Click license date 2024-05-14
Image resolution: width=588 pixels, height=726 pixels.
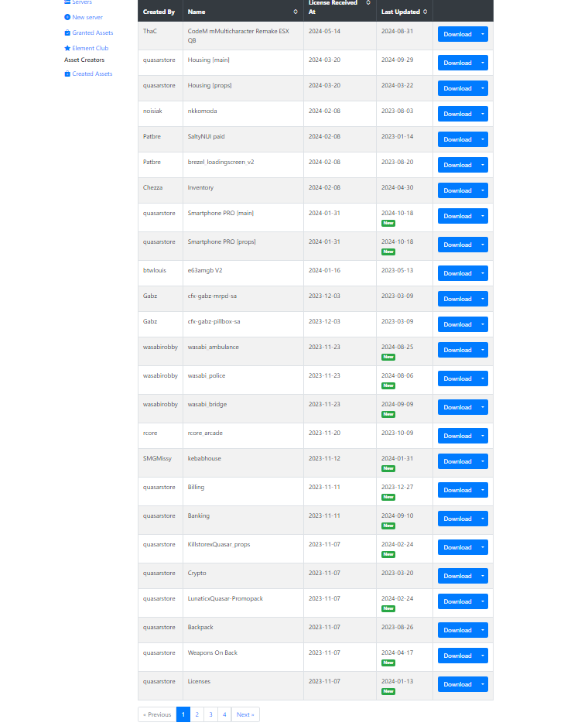tap(324, 32)
